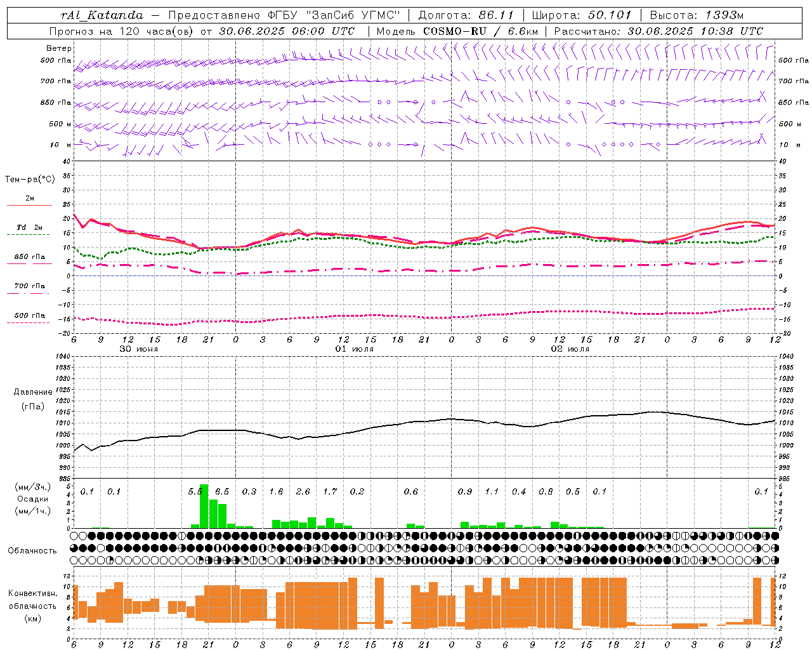Select the Облачность cloud cover label
Screen dimensions: 812x650
click(32, 550)
